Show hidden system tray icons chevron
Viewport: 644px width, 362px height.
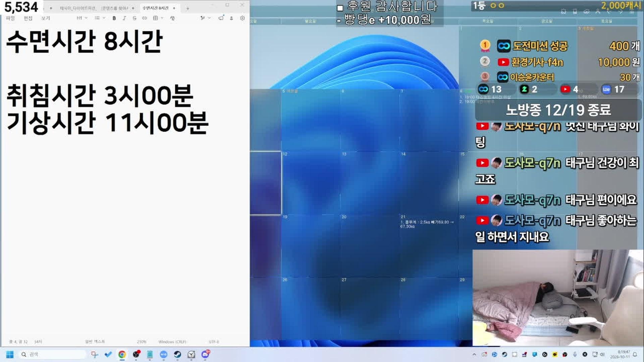click(474, 354)
